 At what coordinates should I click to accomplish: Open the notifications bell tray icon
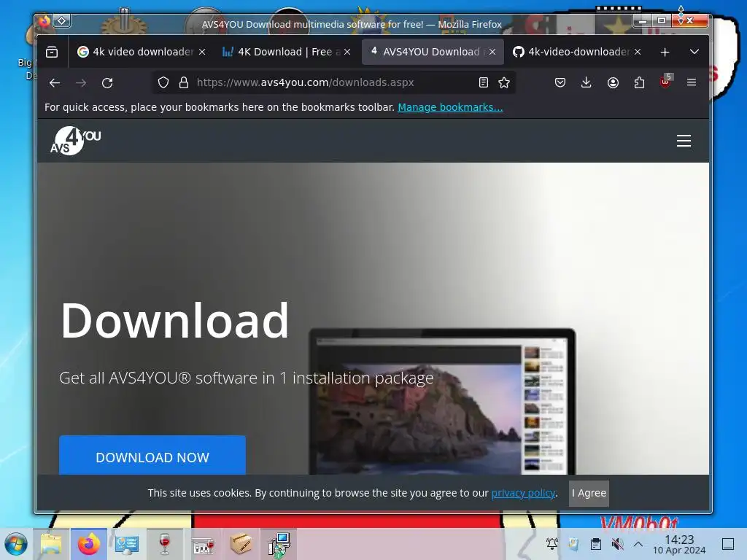point(552,544)
